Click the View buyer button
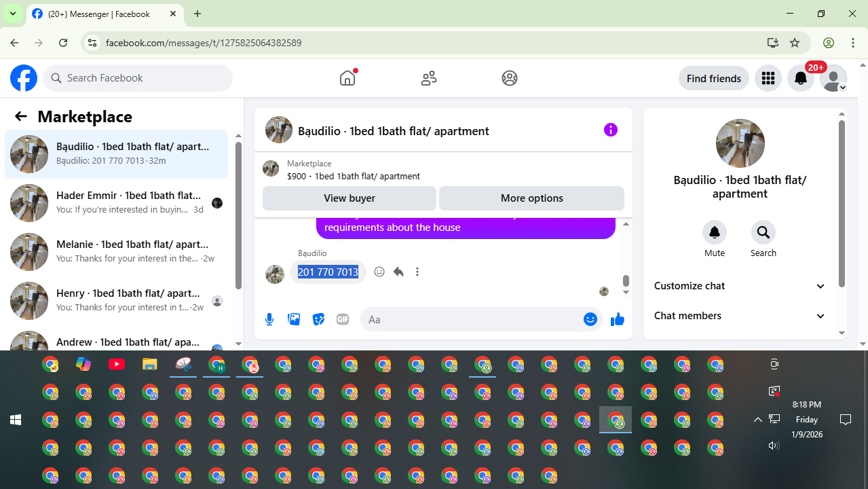 pyautogui.click(x=350, y=198)
